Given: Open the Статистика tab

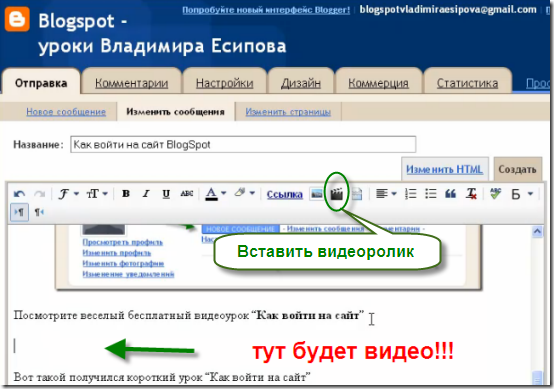Looking at the screenshot, I should [x=467, y=83].
